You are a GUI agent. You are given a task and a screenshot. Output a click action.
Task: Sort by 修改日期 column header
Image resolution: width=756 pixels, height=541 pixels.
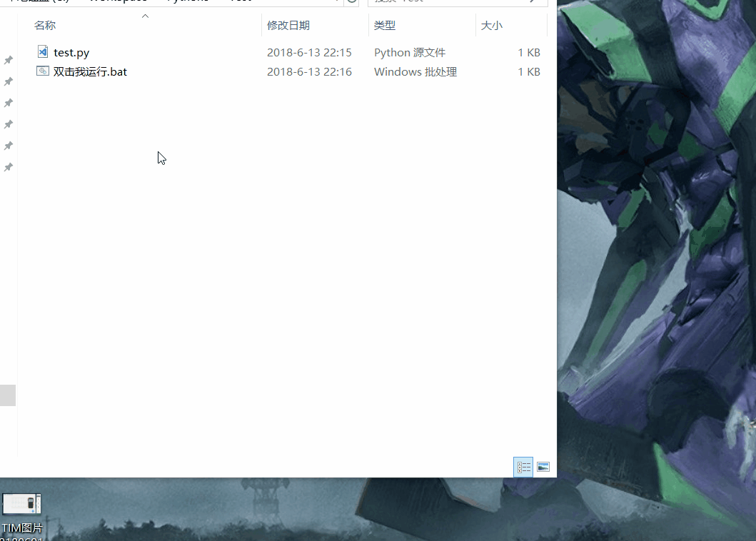pyautogui.click(x=288, y=25)
